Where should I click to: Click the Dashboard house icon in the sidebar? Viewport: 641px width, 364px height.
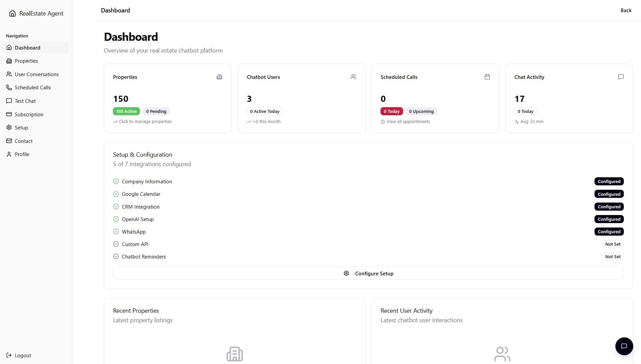click(x=9, y=48)
